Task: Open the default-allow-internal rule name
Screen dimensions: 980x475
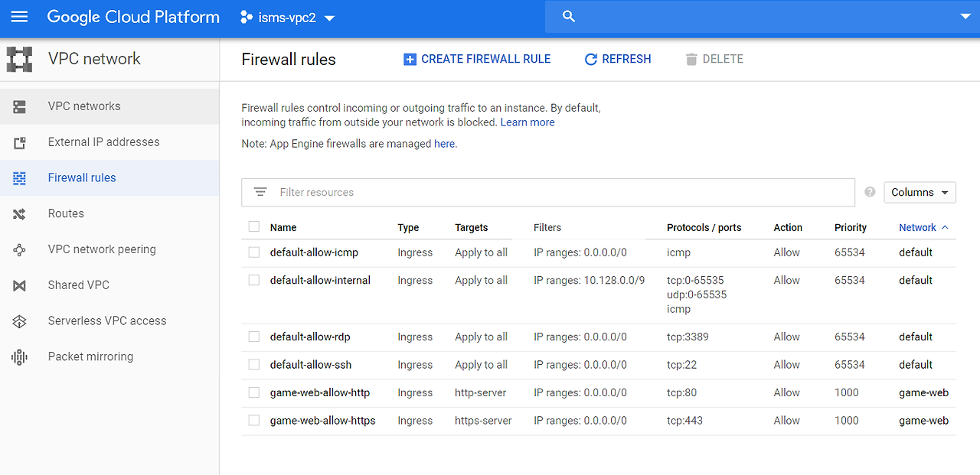Action: pyautogui.click(x=320, y=281)
